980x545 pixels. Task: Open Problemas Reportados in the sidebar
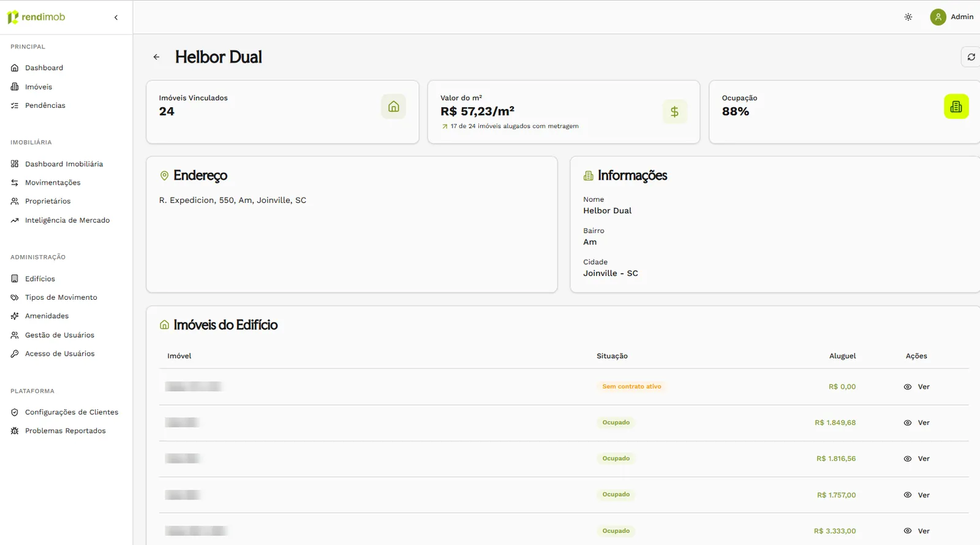point(66,431)
